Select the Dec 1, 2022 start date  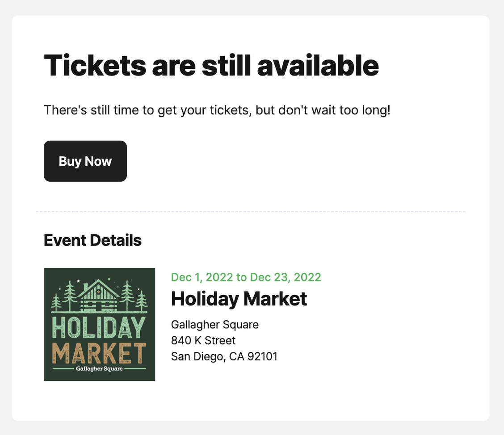202,277
